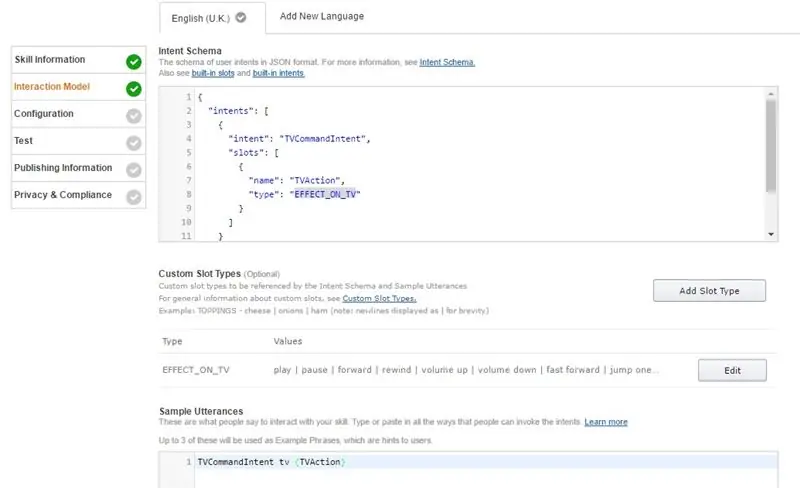Click the green check beside Skill Information

pyautogui.click(x=134, y=62)
